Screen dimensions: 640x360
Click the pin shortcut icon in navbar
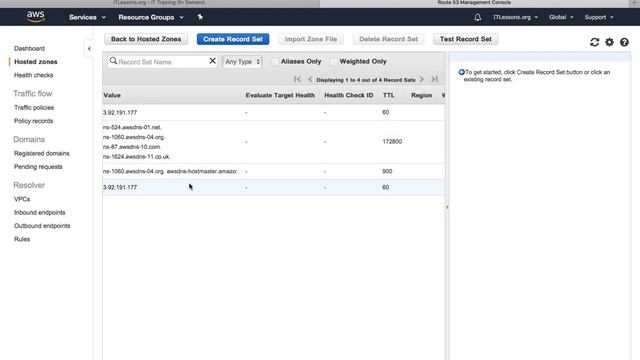point(200,17)
